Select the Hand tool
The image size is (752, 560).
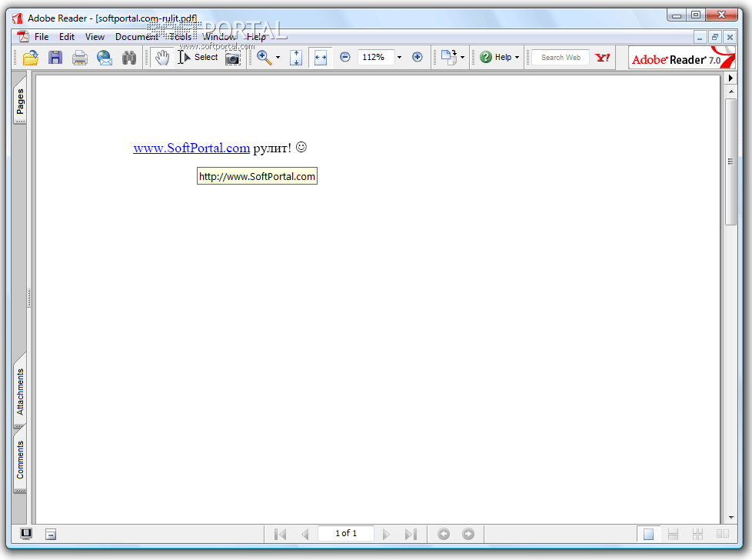tap(162, 58)
